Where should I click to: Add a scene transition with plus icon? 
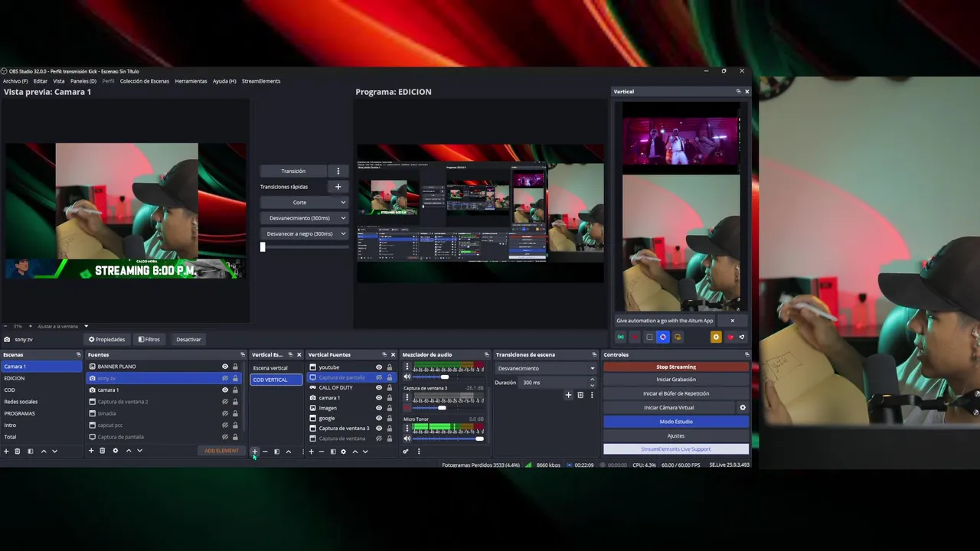point(568,395)
